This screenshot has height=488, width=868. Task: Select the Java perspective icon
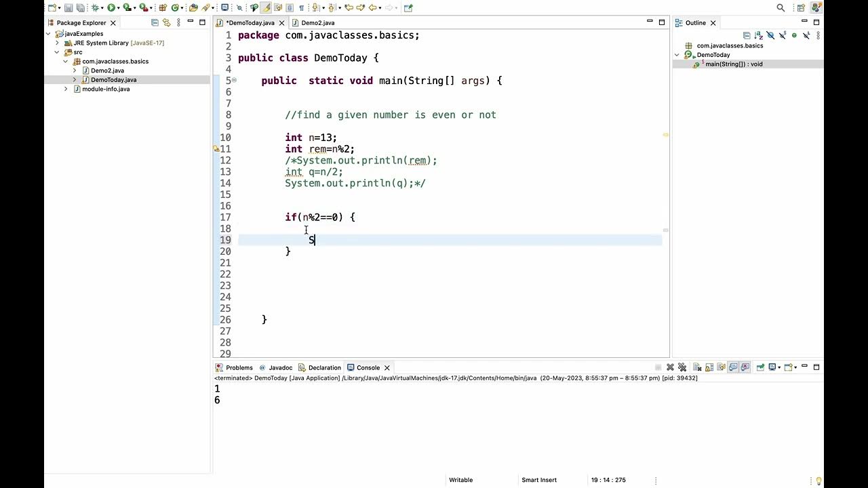click(816, 8)
